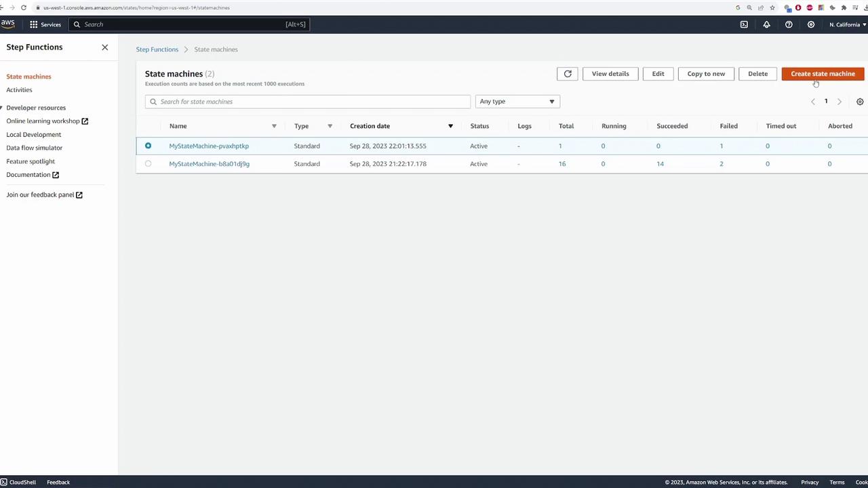
Task: Select the MyStateMachine-pvaxhptkp radio button
Action: (148, 146)
